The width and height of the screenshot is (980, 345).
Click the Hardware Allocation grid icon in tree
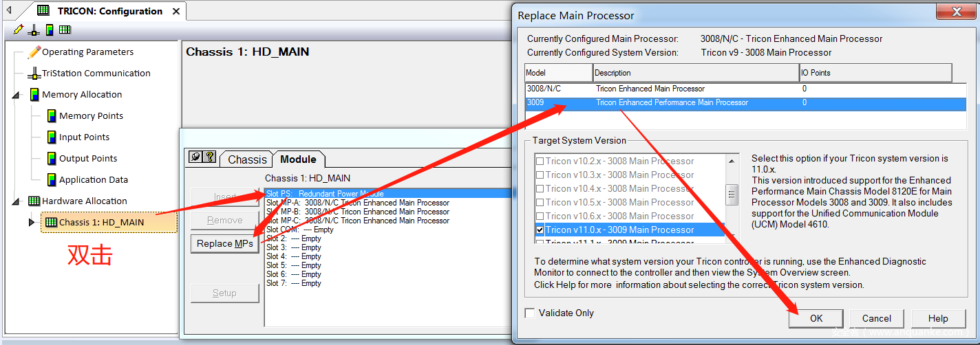34,201
